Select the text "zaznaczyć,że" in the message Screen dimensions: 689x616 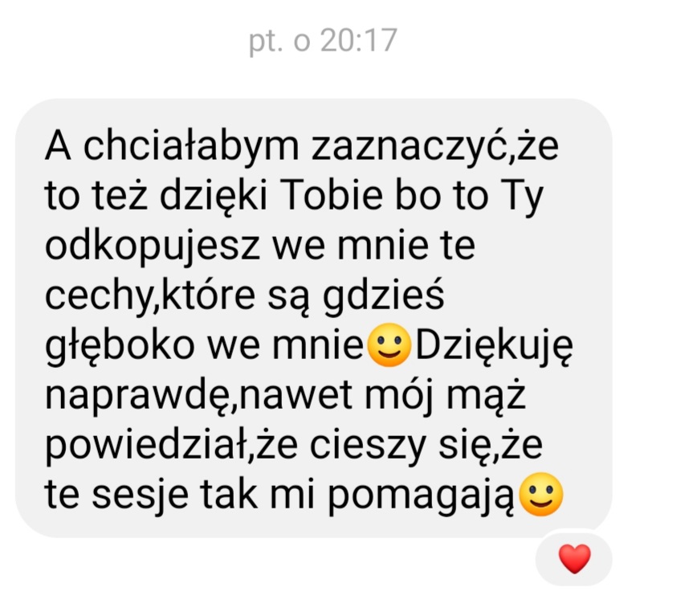(435, 146)
